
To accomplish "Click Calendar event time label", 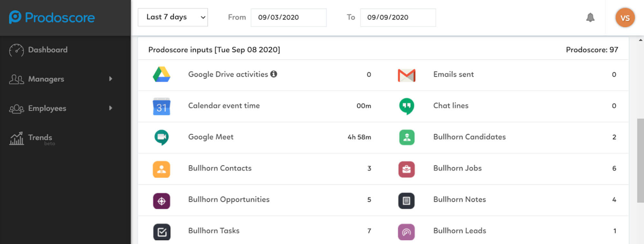I will point(224,105).
